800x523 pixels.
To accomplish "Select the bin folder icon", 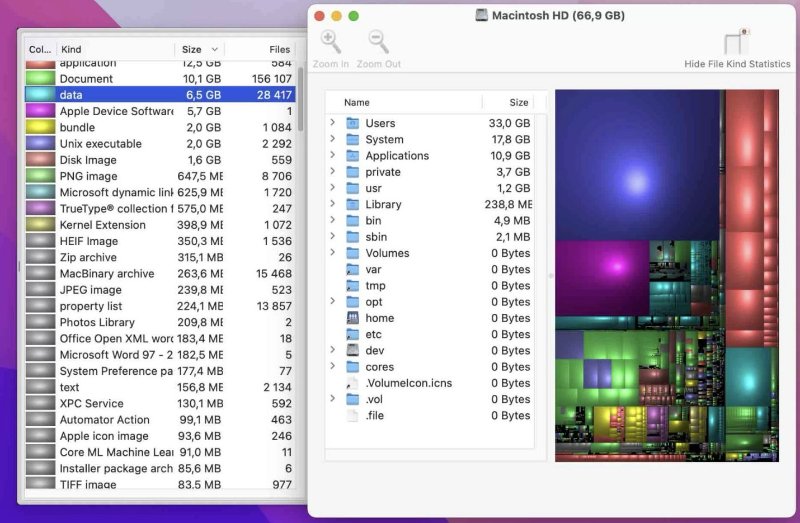I will 353,220.
